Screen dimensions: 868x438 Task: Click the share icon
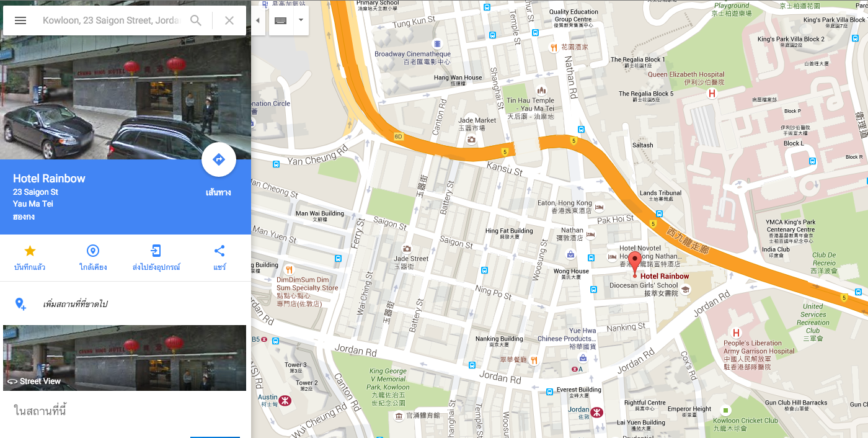219,251
